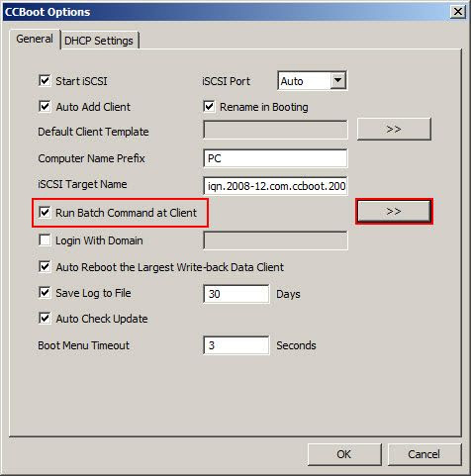Toggle Auto Check Update checkbox

[x=45, y=319]
